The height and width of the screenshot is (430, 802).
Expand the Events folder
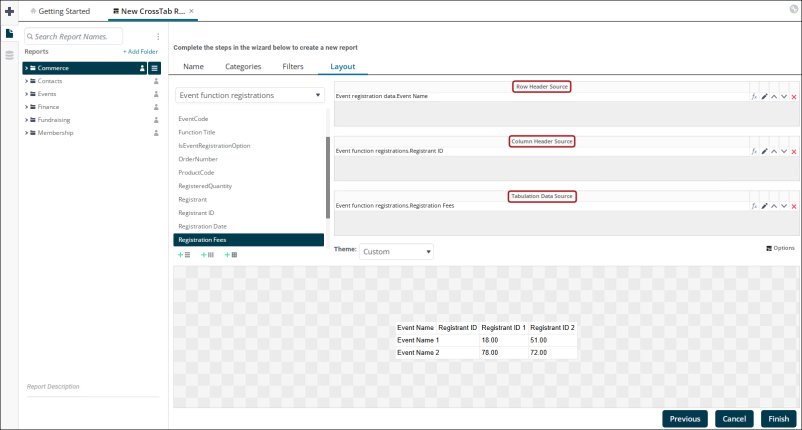click(27, 94)
